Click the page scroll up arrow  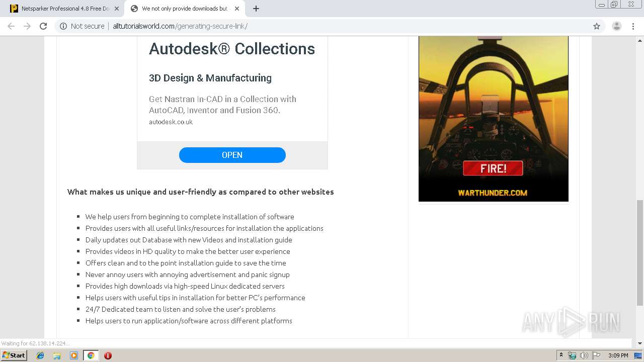[640, 41]
